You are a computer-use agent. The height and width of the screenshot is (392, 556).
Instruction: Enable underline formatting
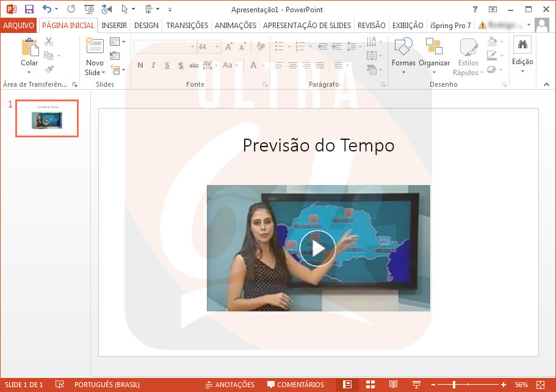coord(167,65)
